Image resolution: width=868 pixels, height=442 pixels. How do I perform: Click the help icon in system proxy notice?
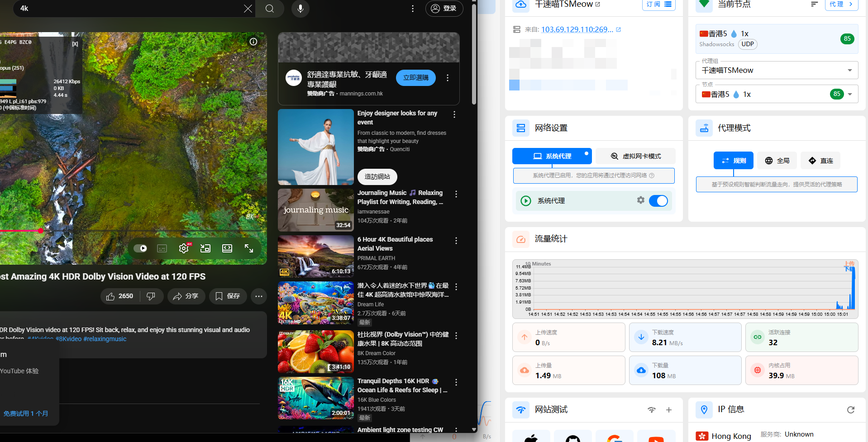(x=652, y=176)
